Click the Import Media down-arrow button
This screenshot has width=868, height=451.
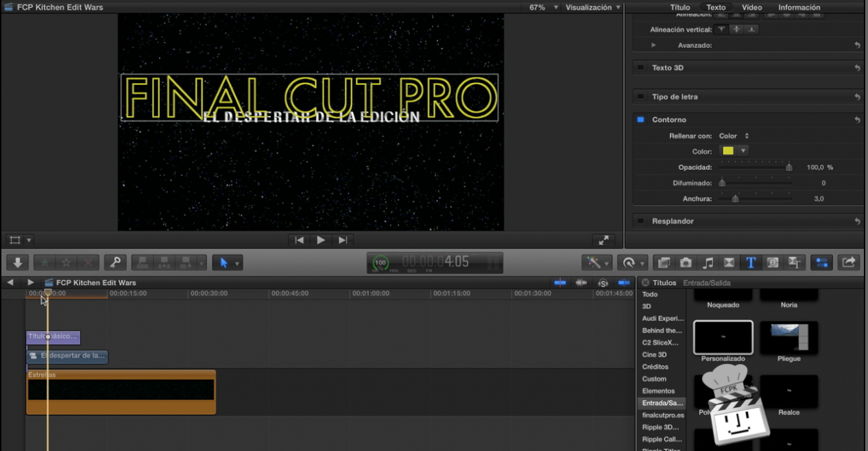pos(18,263)
